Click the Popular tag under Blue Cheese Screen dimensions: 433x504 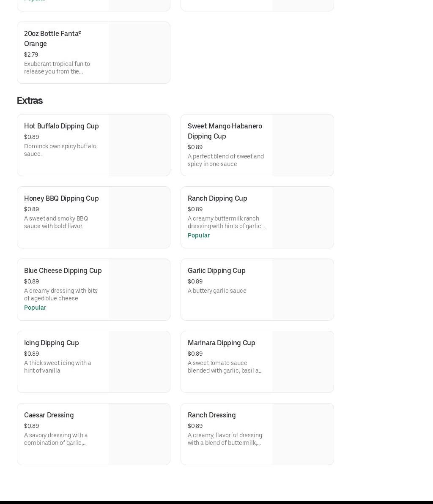coord(35,308)
